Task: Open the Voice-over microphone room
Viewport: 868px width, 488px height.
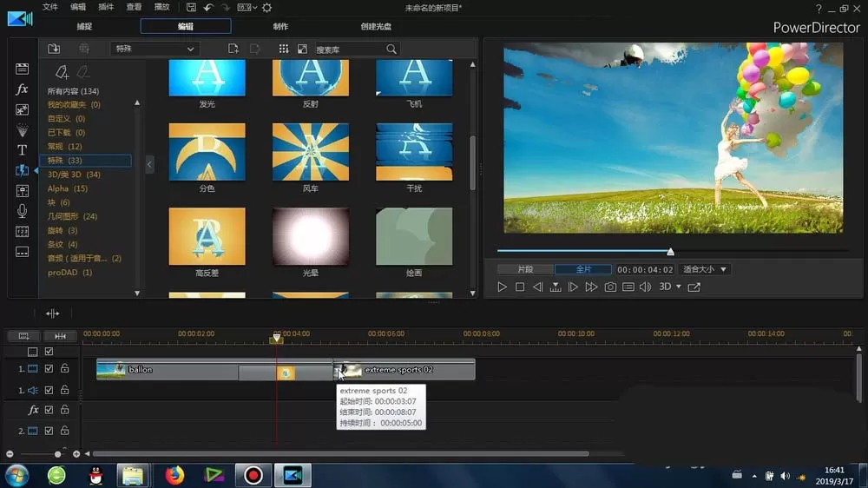Action: (x=22, y=211)
